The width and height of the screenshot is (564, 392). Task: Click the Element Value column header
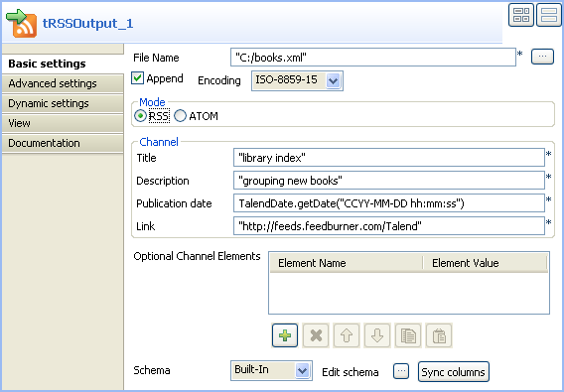(x=486, y=263)
